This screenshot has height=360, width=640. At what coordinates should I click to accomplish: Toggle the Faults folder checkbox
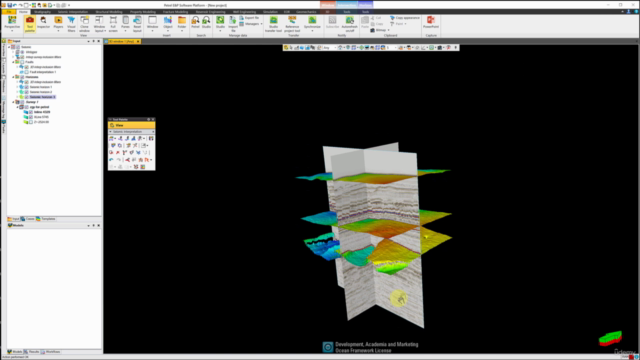[x=22, y=62]
